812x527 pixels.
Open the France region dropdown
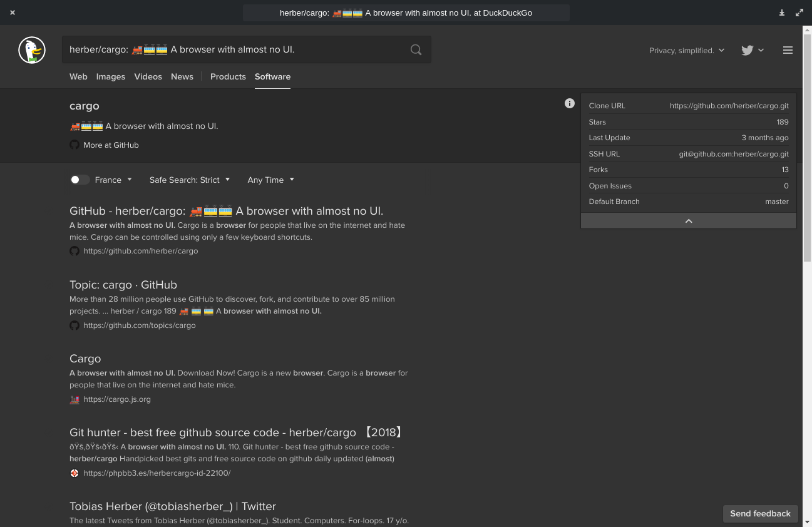[x=114, y=180]
